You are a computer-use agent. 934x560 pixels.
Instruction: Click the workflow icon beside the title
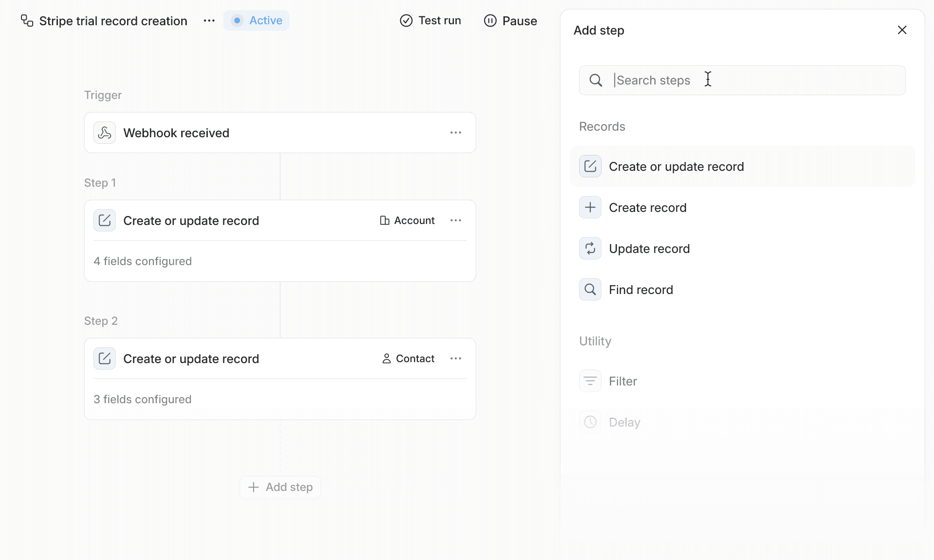click(x=27, y=21)
